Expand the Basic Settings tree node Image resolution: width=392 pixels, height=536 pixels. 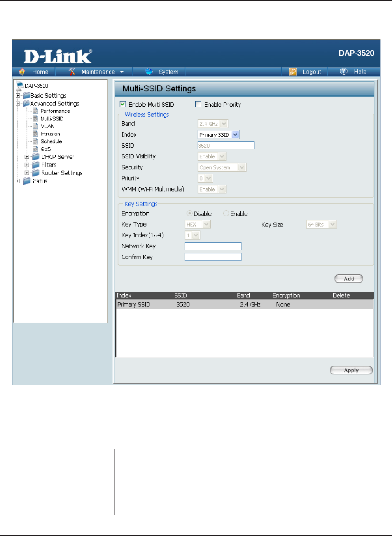(18, 95)
